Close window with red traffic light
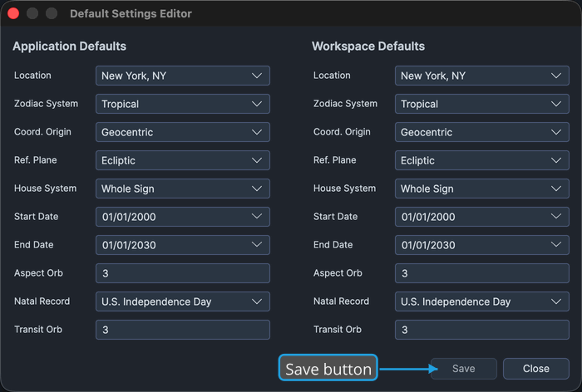 click(x=13, y=13)
